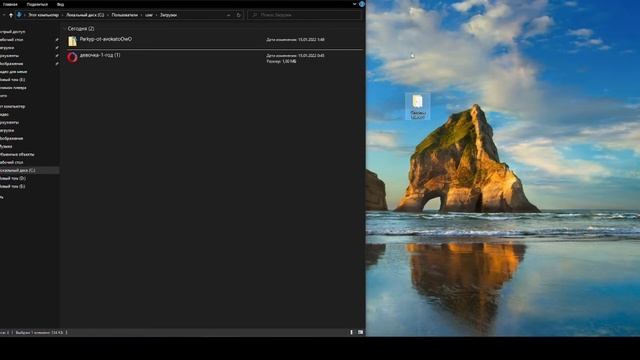Go up one folder level with the up arrow
The image size is (640, 360).
(11, 15)
